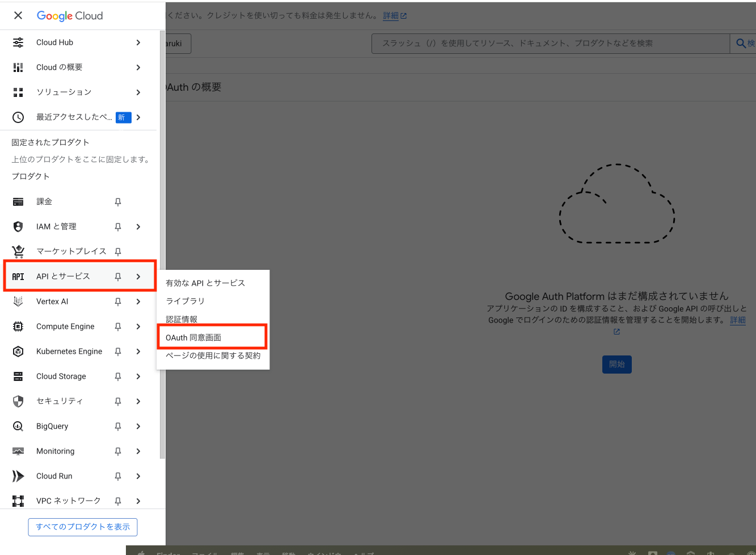Screen dimensions: 756x555
Task: Expand Monitoring submenu arrow
Action: 138,451
